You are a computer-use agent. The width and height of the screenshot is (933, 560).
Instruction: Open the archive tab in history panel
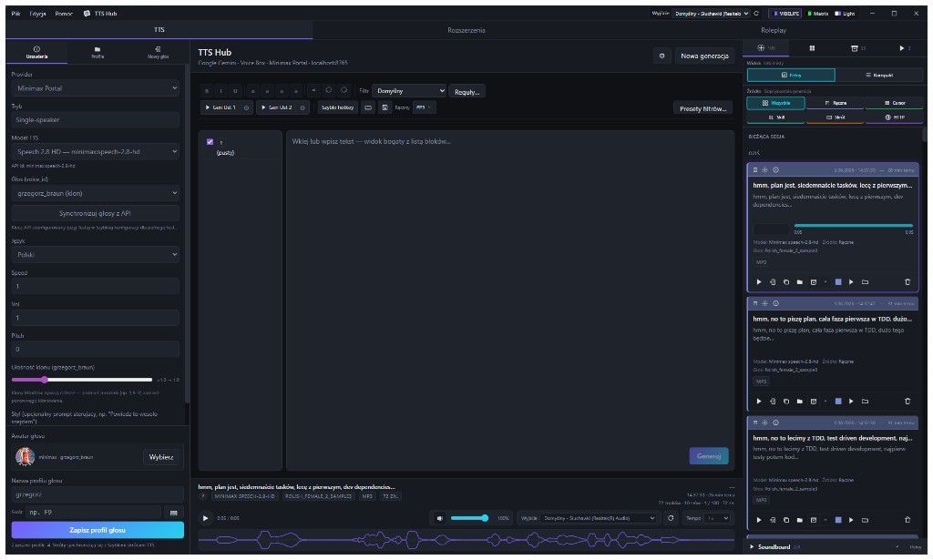857,48
